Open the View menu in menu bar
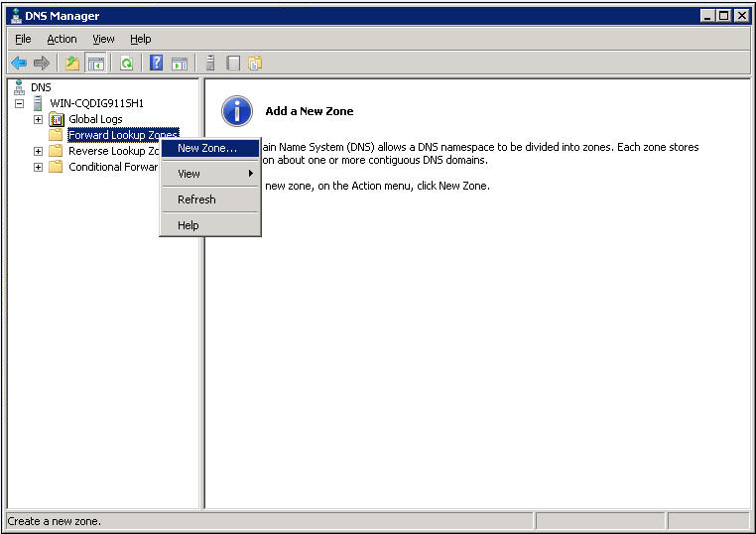Screen dimensions: 756x534 pos(103,39)
